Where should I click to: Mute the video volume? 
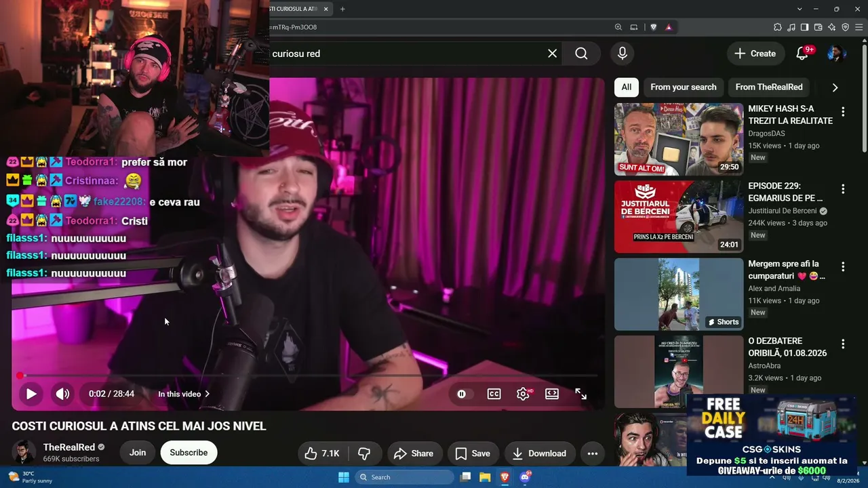pyautogui.click(x=62, y=394)
